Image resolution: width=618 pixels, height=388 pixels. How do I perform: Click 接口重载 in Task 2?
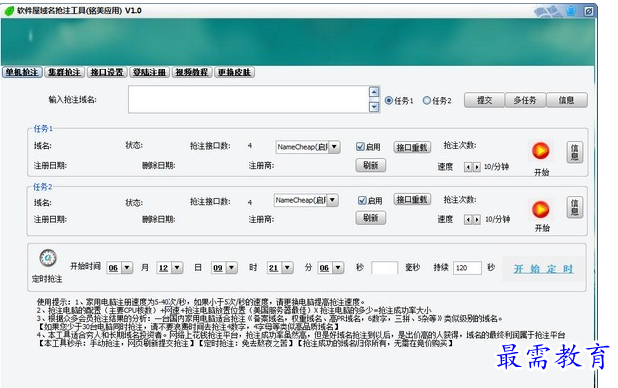click(412, 200)
